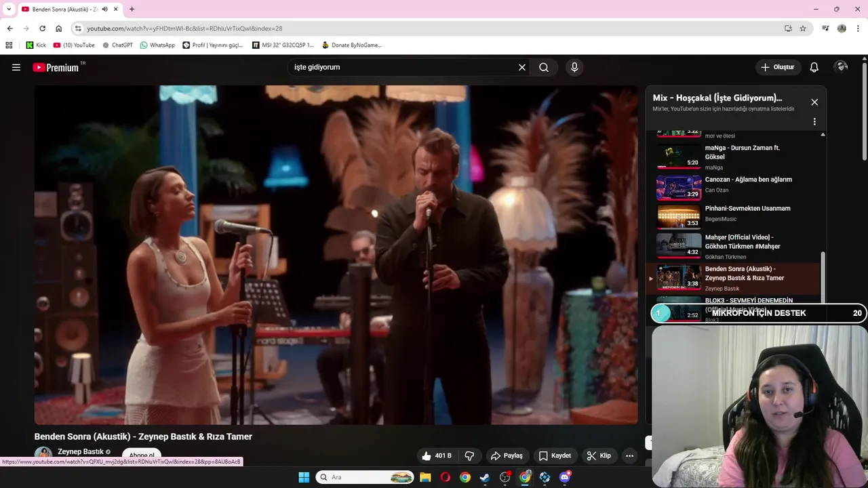Open Chrome three-dot menu
Image resolution: width=868 pixels, height=488 pixels.
858,28
